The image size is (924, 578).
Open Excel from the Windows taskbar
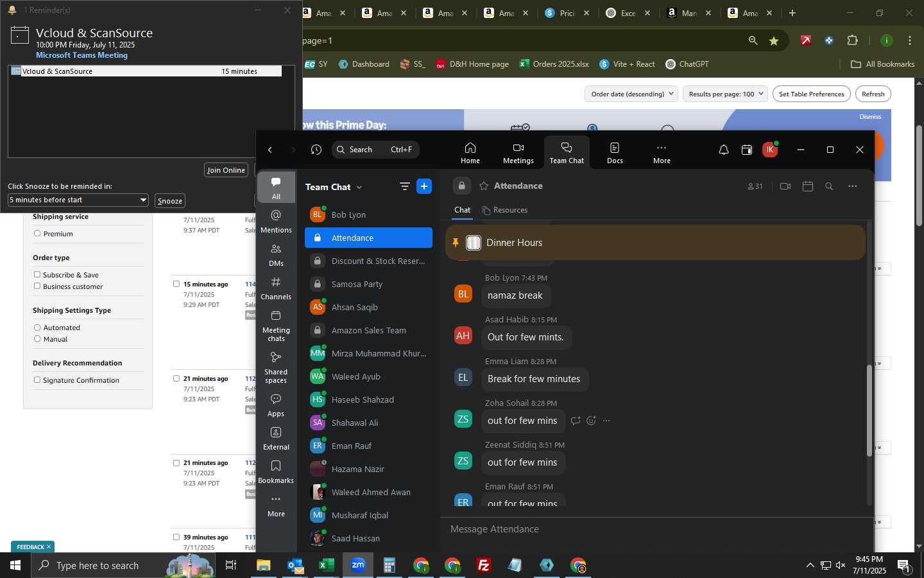326,565
